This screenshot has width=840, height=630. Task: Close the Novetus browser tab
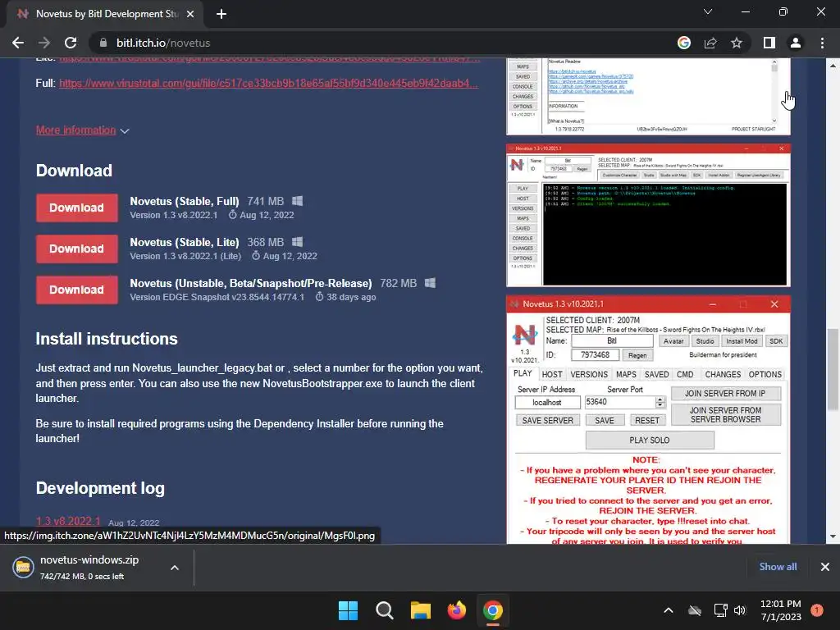190,14
